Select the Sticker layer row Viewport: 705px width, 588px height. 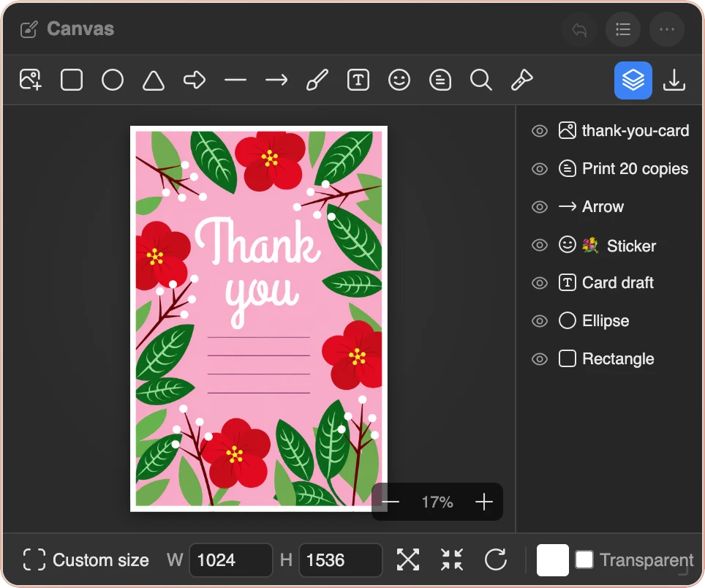tap(610, 245)
